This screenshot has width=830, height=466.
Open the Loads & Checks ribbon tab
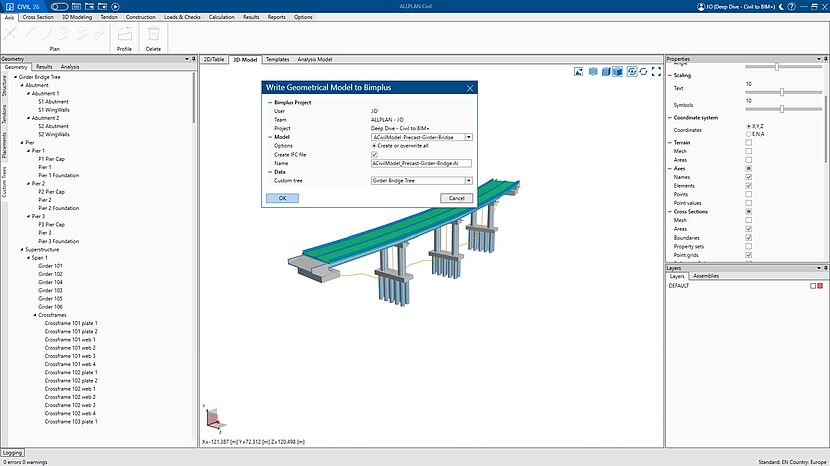click(x=182, y=17)
